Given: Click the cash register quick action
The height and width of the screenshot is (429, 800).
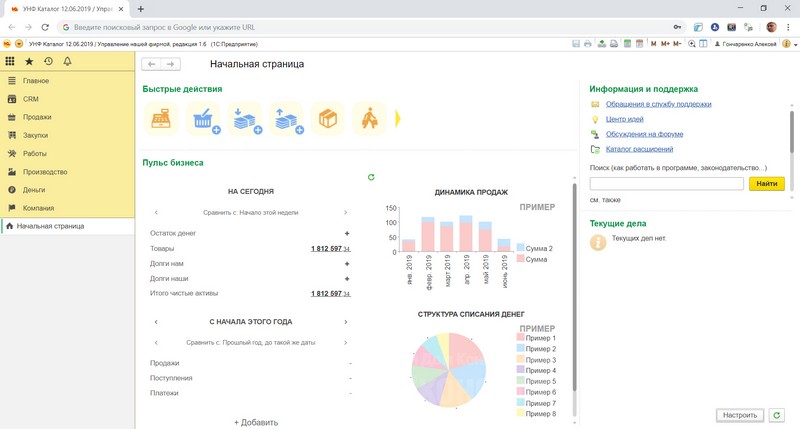Looking at the screenshot, I should tap(161, 119).
